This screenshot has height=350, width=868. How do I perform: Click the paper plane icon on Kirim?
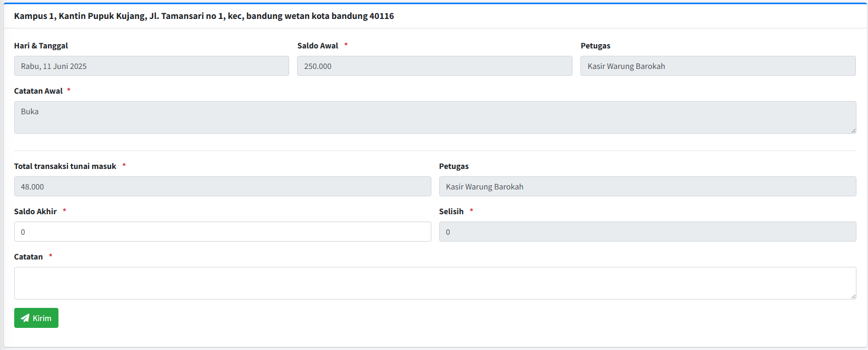(x=25, y=318)
